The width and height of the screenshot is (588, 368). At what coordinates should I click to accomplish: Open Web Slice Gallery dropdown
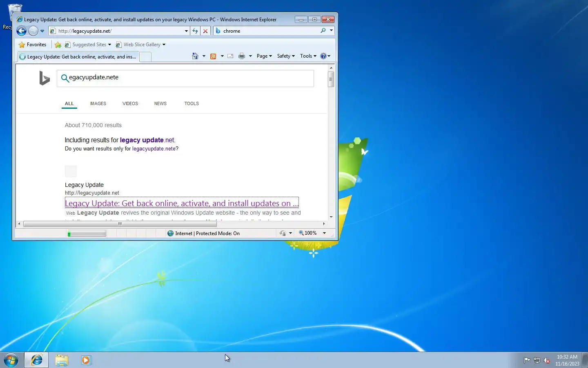[x=140, y=45]
